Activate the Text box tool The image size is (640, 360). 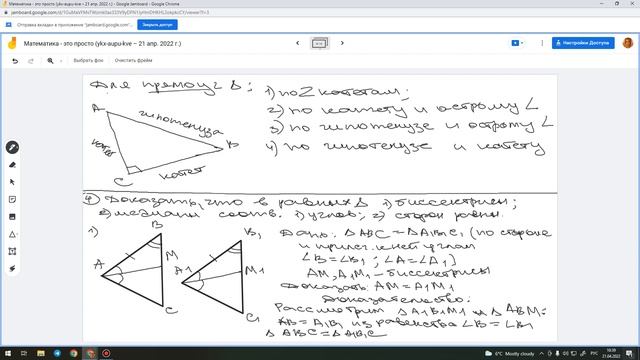(x=12, y=251)
